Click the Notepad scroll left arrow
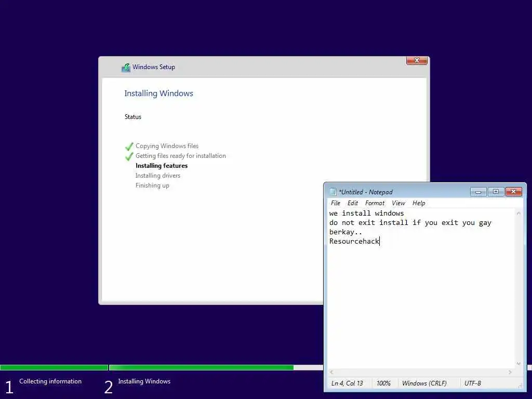The image size is (532, 399). pos(332,372)
